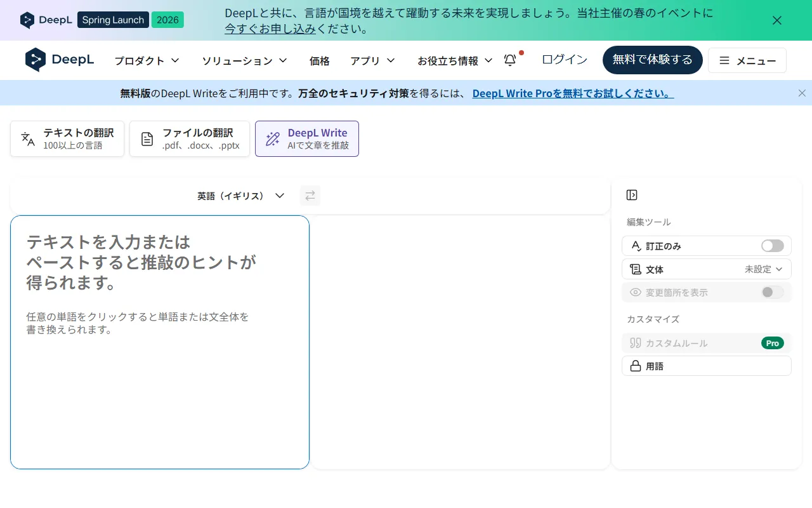
Task: Click the Spring Launch 2026 banner badge
Action: click(x=130, y=20)
